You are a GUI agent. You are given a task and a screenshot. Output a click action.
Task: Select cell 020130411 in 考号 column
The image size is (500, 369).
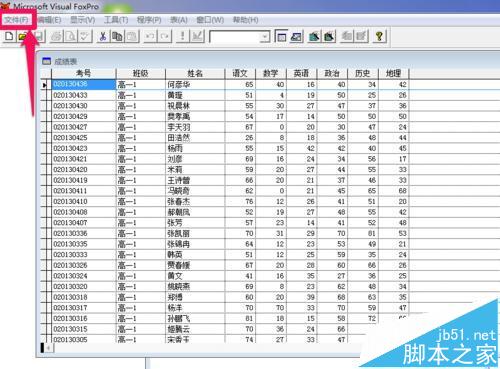84,191
